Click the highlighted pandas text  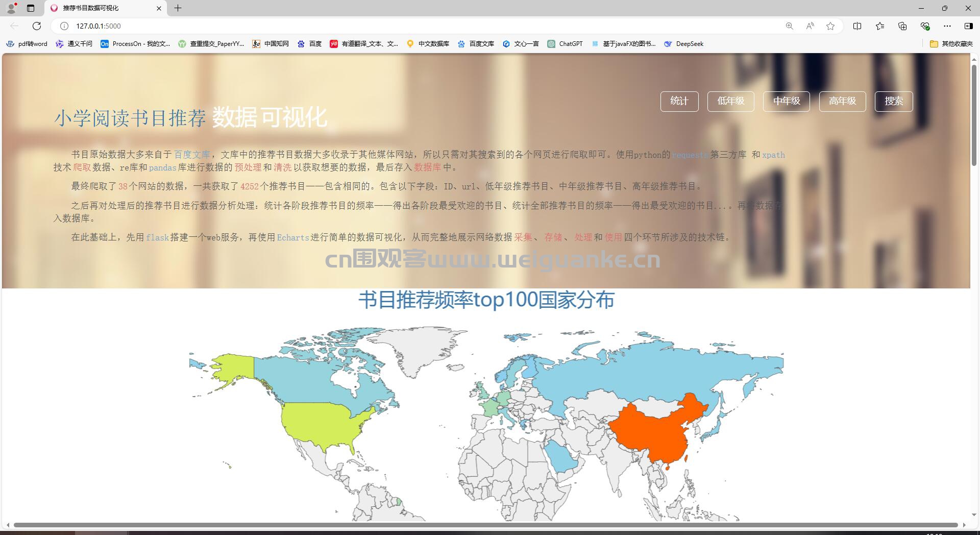pos(162,167)
